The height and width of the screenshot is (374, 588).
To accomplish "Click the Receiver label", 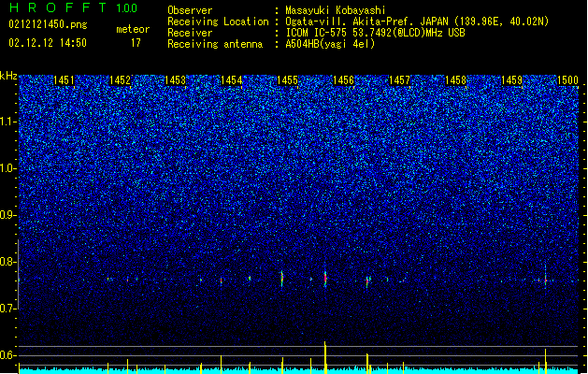I will tap(190, 33).
